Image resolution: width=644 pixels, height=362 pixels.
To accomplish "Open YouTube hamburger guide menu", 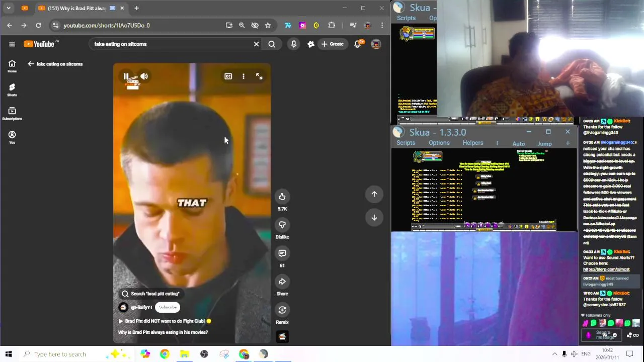I will [12, 44].
